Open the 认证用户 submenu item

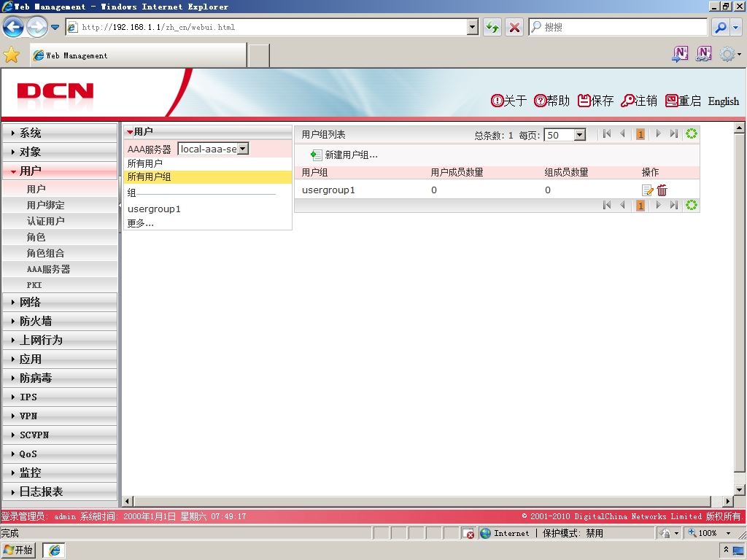(x=60, y=221)
